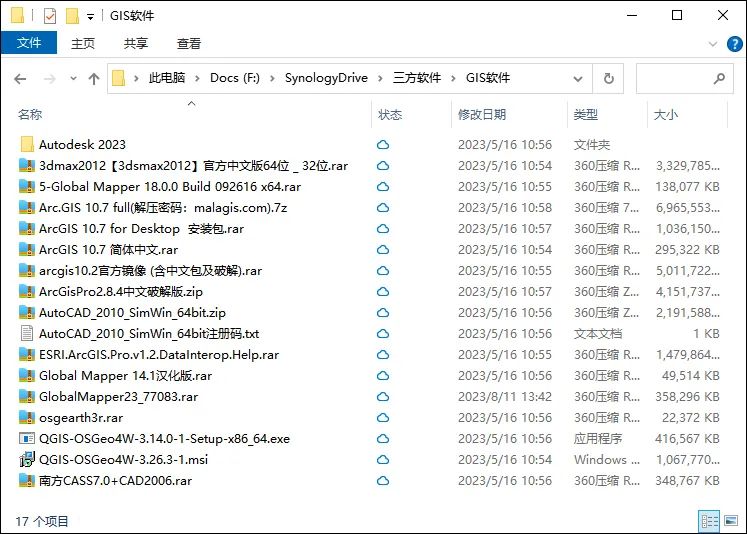Click the folder icon in address bar
The image size is (747, 534).
[x=119, y=78]
